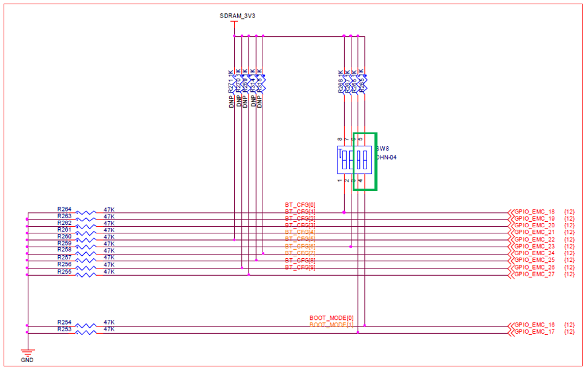Click the BT_CFG[6] net label
The width and height of the screenshot is (588, 370).
click(300, 246)
